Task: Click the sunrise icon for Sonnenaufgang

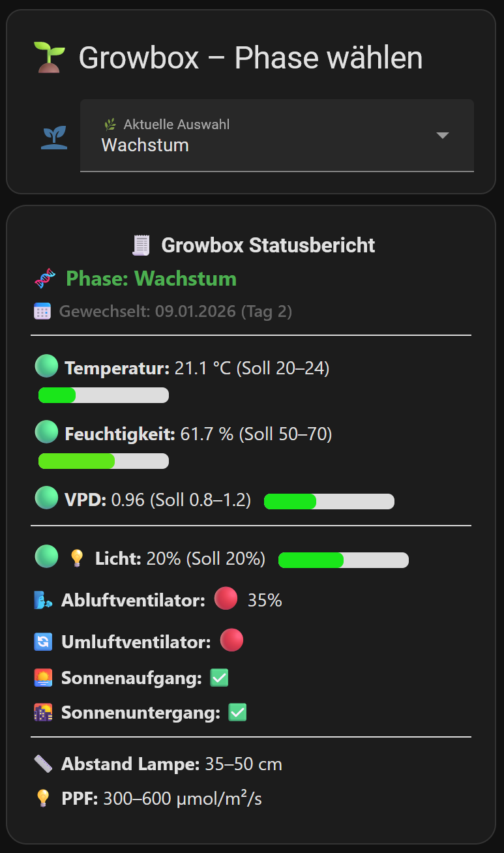Action: [40, 677]
